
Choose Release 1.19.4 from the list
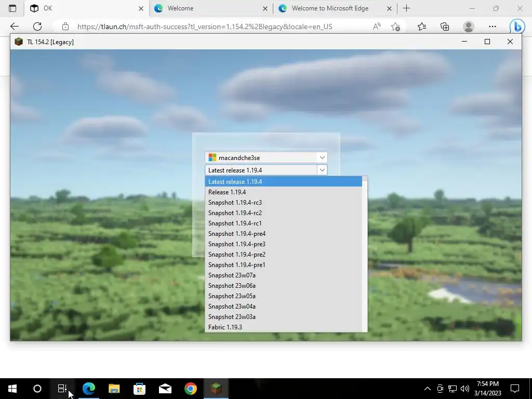coord(283,192)
